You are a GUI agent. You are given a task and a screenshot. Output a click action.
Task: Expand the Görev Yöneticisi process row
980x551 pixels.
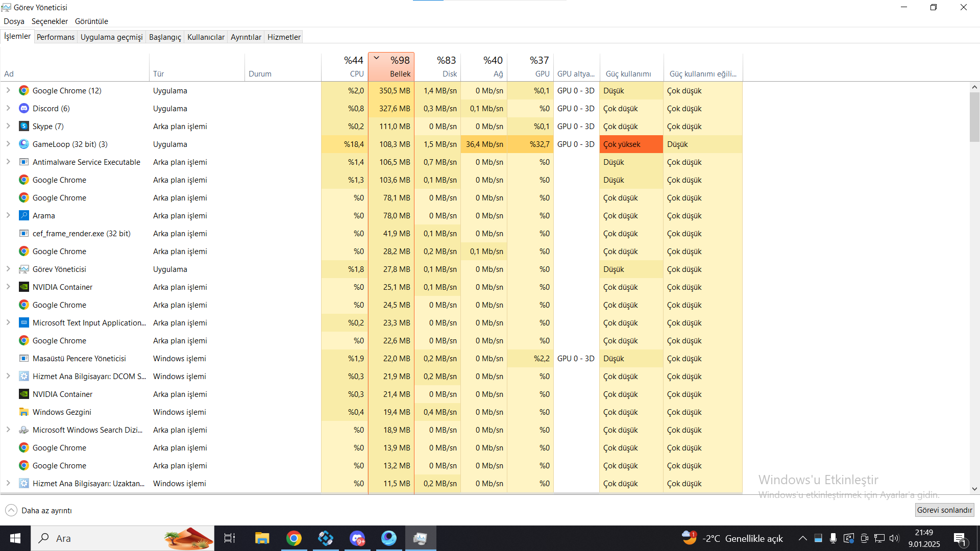pyautogui.click(x=8, y=269)
